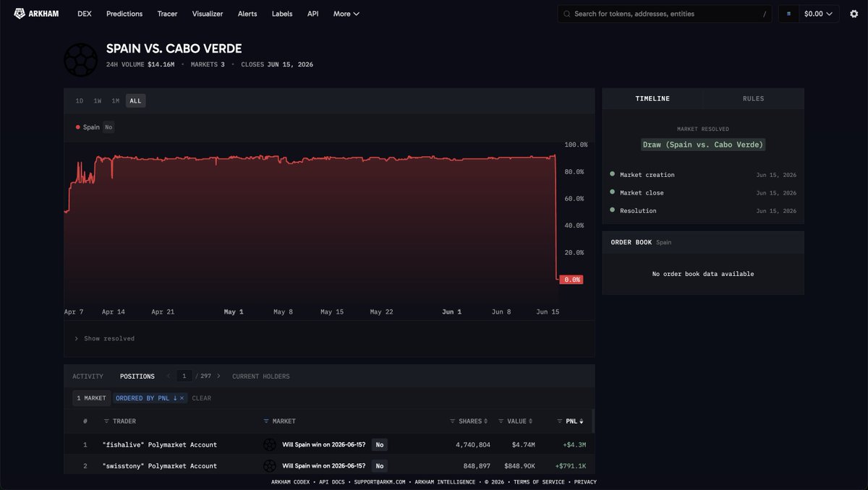Open ARKHAM INTELLIGENCE footer link
This screenshot has width=868, height=490.
(446, 482)
